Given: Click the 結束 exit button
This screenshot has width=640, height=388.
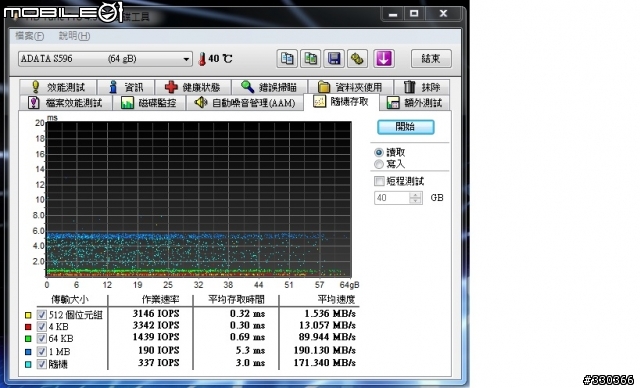Looking at the screenshot, I should coord(431,59).
